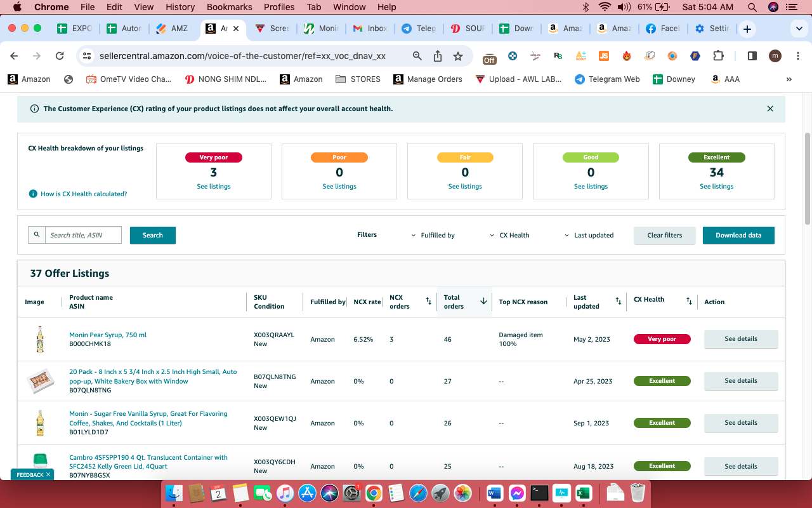Open Finder from the Dock
Viewport: 812px width, 508px height.
pos(174,493)
